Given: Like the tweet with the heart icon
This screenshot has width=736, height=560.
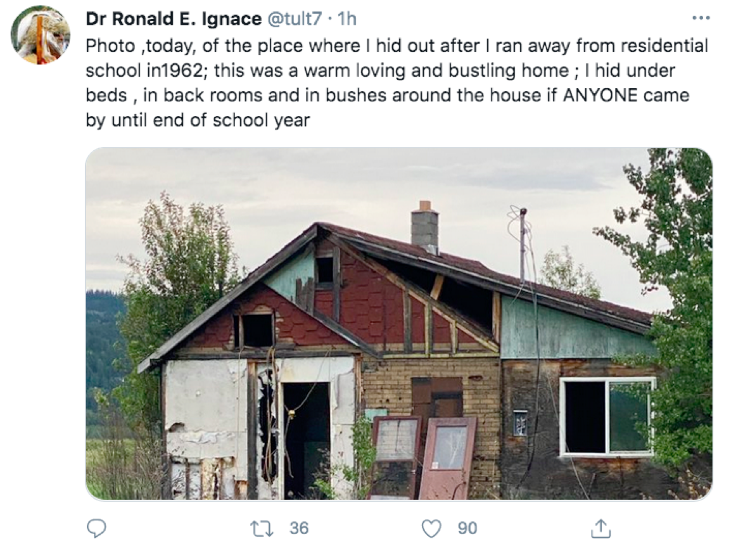Looking at the screenshot, I should (x=431, y=528).
